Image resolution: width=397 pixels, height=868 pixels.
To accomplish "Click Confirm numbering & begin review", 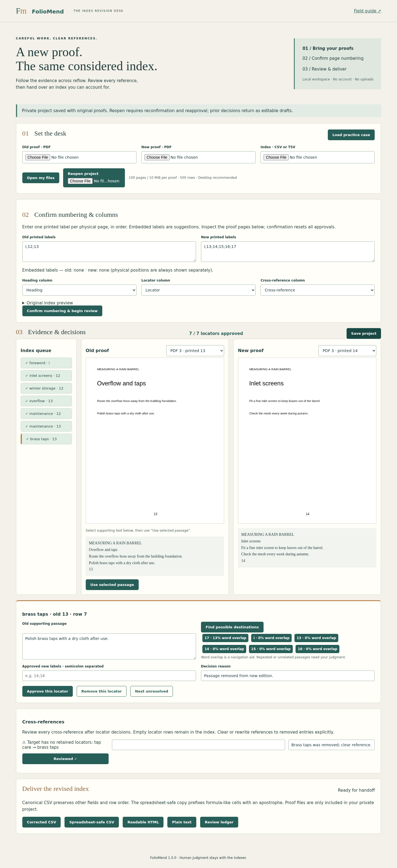I will 62,311.
